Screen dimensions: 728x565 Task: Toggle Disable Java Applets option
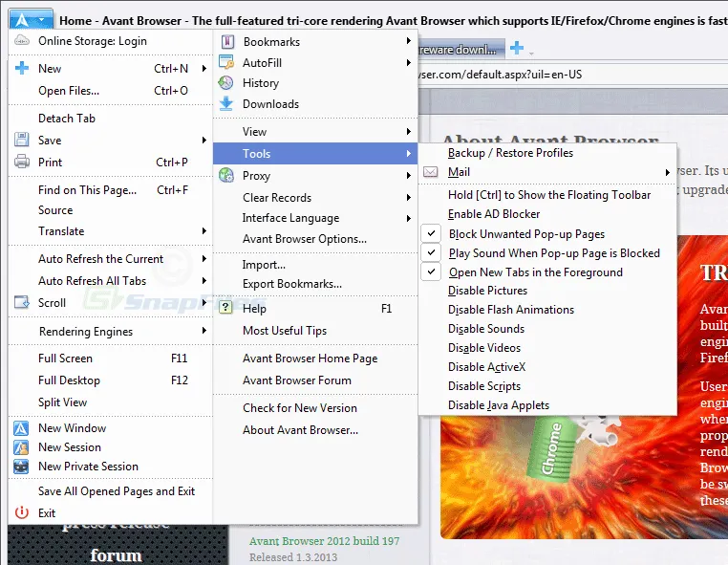(x=499, y=405)
